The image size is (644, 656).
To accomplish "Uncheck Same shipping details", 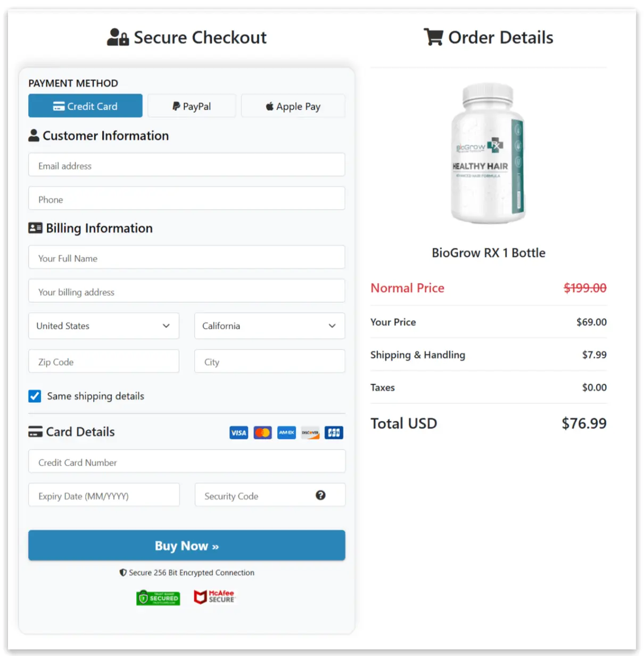I will (35, 396).
